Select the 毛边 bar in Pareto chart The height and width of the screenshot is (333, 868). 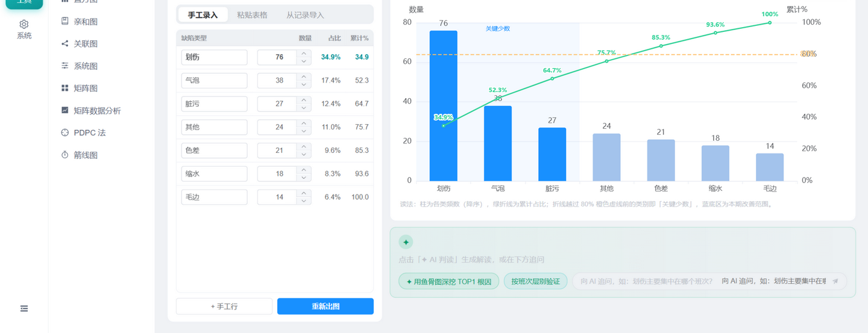point(770,167)
